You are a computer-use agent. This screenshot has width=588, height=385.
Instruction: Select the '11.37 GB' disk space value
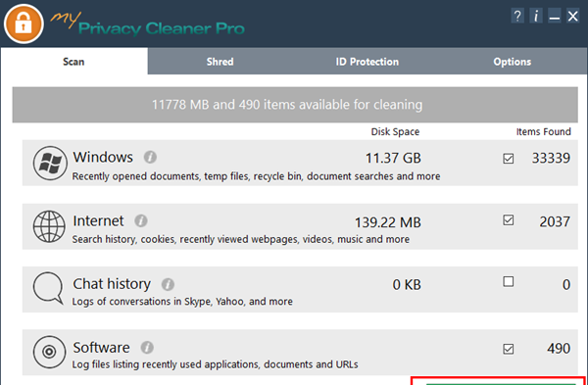(x=393, y=158)
